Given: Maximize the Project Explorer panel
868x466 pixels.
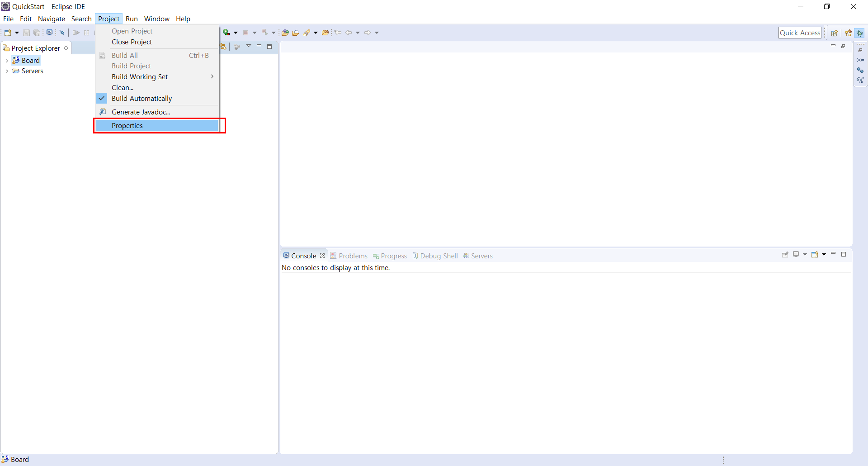Looking at the screenshot, I should point(269,47).
